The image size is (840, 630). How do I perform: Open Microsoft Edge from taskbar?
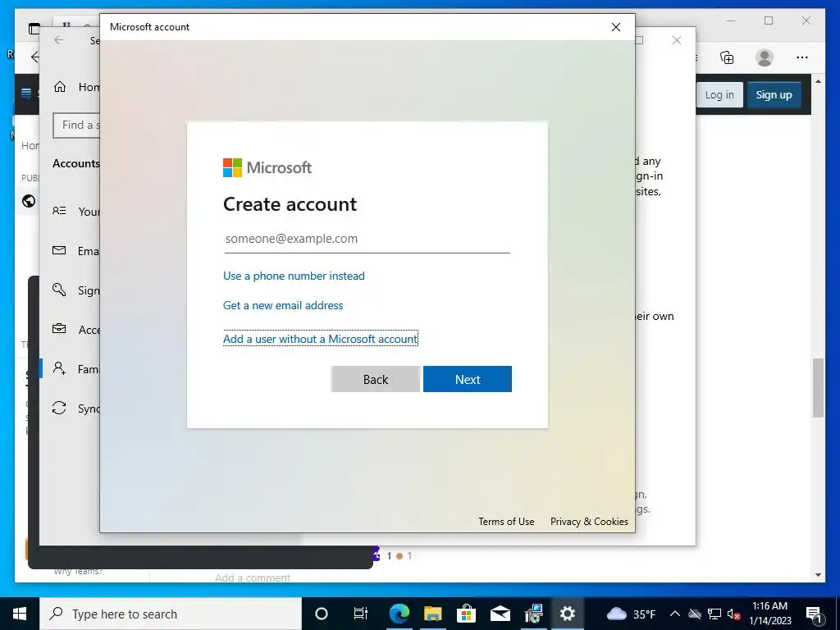pos(399,614)
